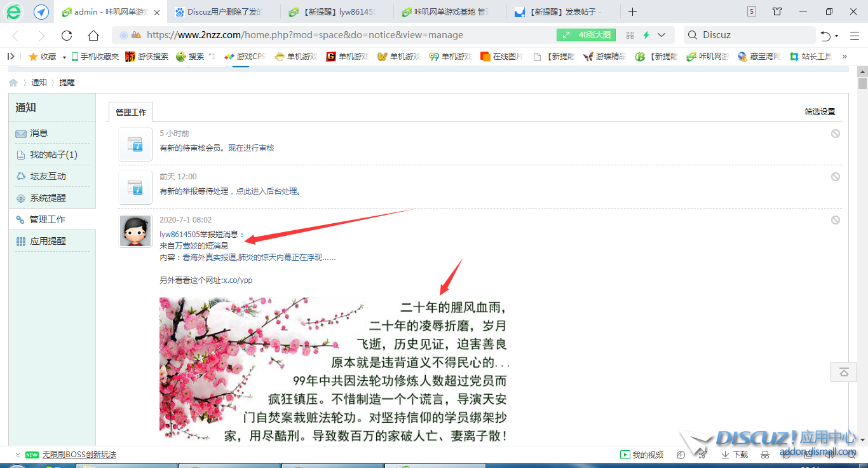The height and width of the screenshot is (468, 868).
Task: Open the 手机收藏夹 bookmark
Action: click(x=95, y=57)
